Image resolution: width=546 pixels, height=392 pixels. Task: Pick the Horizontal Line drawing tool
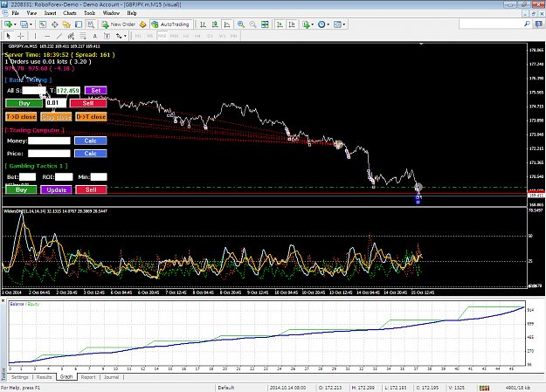47,36
